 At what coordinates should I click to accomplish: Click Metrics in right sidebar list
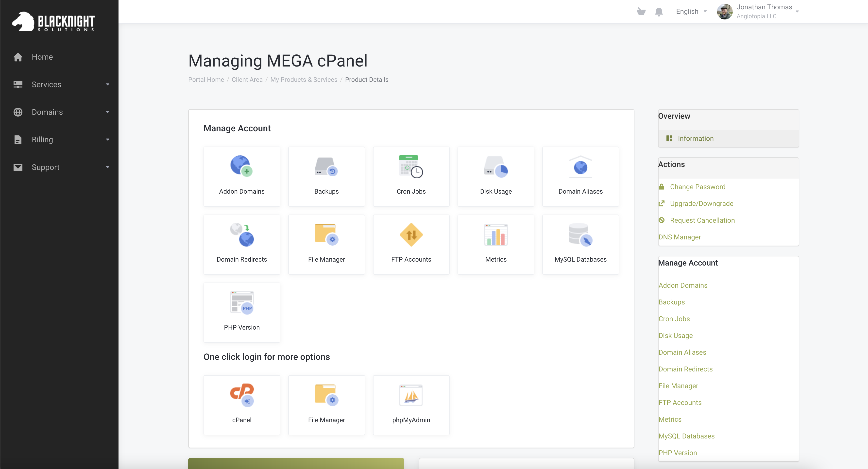[x=670, y=419]
